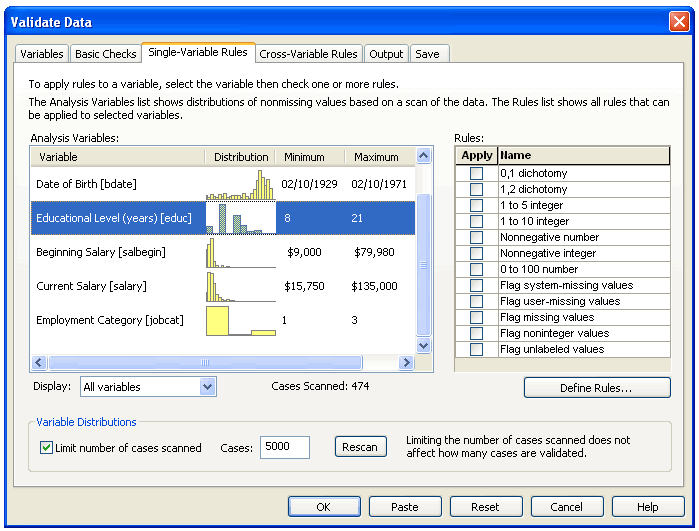Click the Date of Birth distribution chart
This screenshot has width=699, height=531.
(x=241, y=185)
